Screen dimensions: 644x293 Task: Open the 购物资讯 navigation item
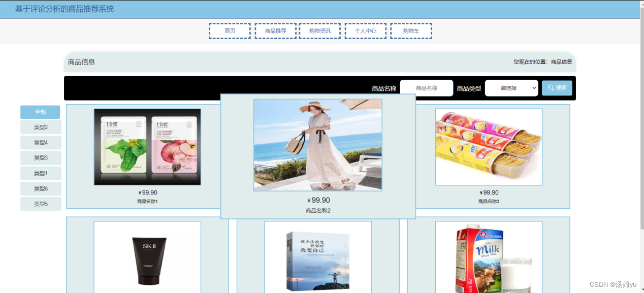(320, 31)
